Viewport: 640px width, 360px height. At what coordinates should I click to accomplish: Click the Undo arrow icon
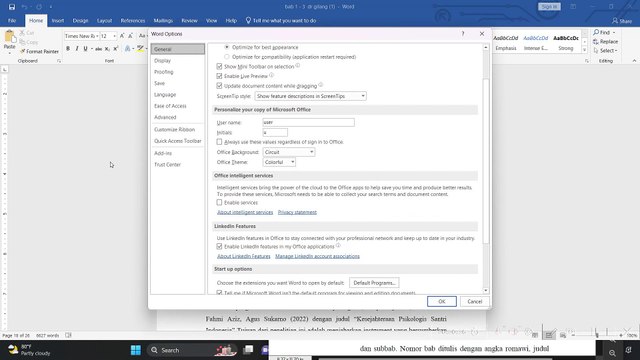click(24, 7)
